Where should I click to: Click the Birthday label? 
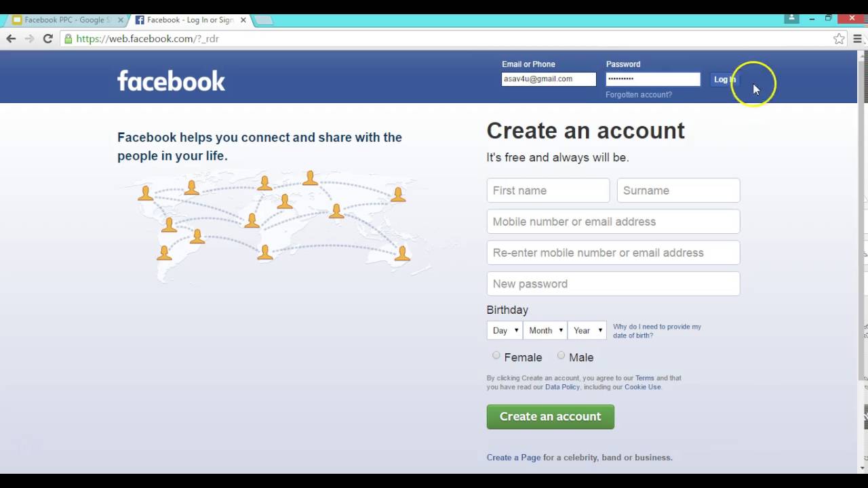point(507,310)
